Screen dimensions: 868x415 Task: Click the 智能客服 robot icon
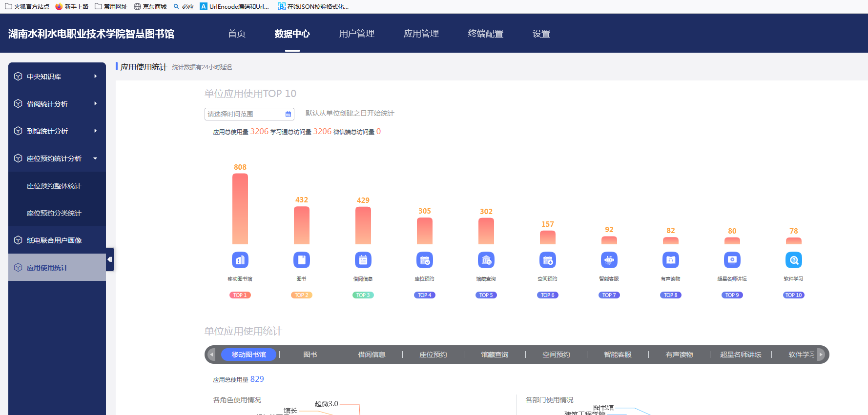tap(609, 260)
